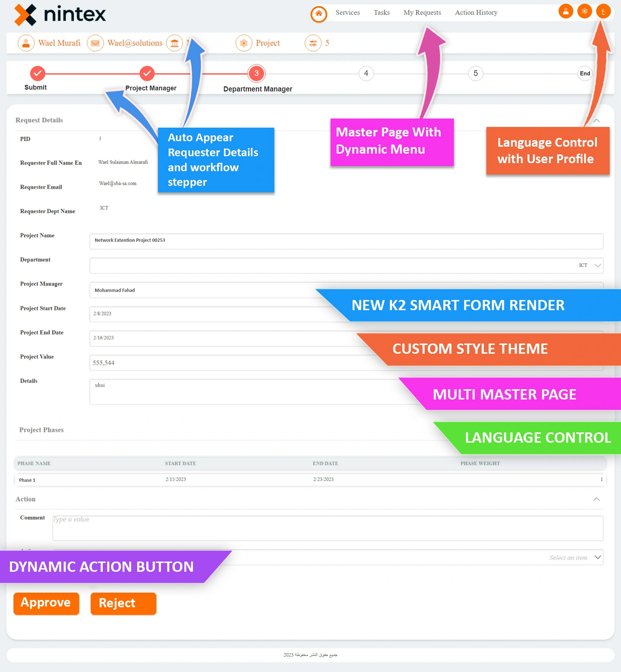Click the department building icon
The image size is (621, 672).
tap(174, 43)
